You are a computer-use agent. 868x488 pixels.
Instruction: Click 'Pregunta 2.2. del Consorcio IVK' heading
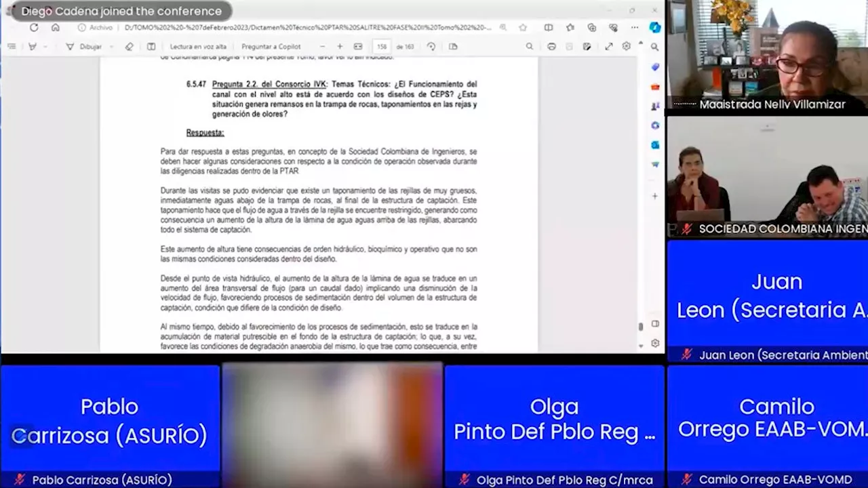coord(269,85)
